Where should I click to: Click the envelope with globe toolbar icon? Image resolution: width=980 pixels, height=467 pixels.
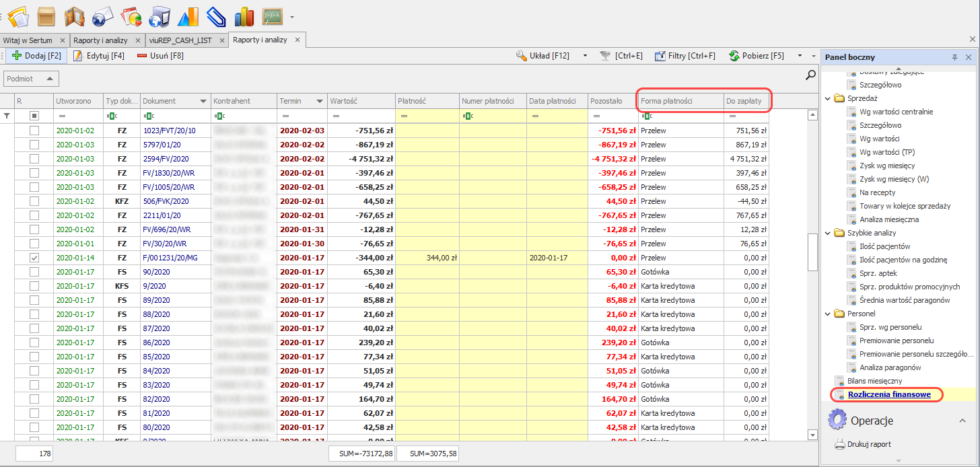(102, 15)
